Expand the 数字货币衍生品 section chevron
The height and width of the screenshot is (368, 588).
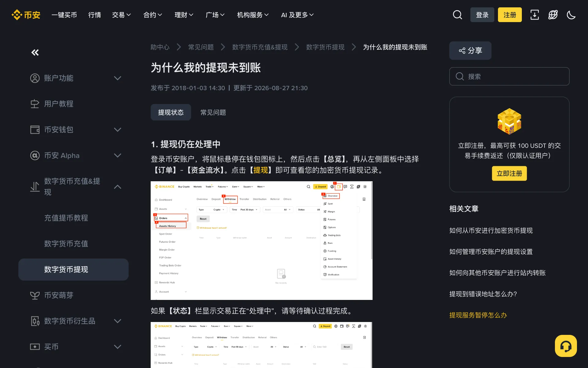(x=118, y=321)
